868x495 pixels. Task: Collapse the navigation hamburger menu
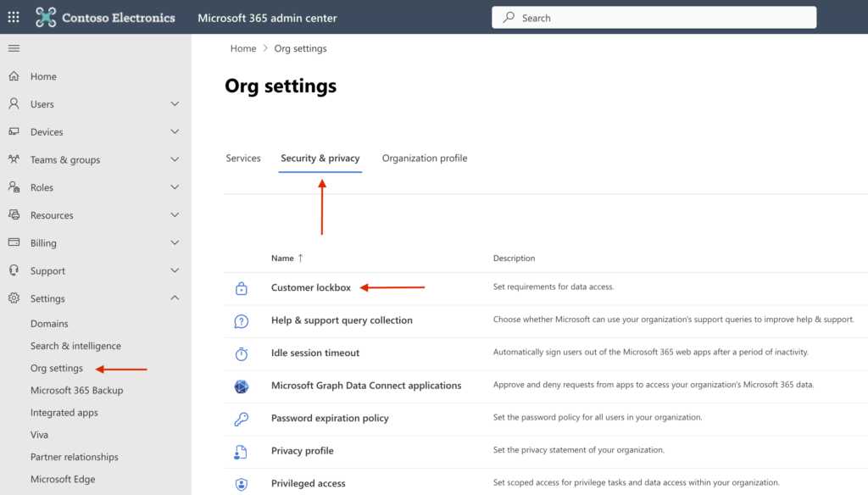point(14,48)
